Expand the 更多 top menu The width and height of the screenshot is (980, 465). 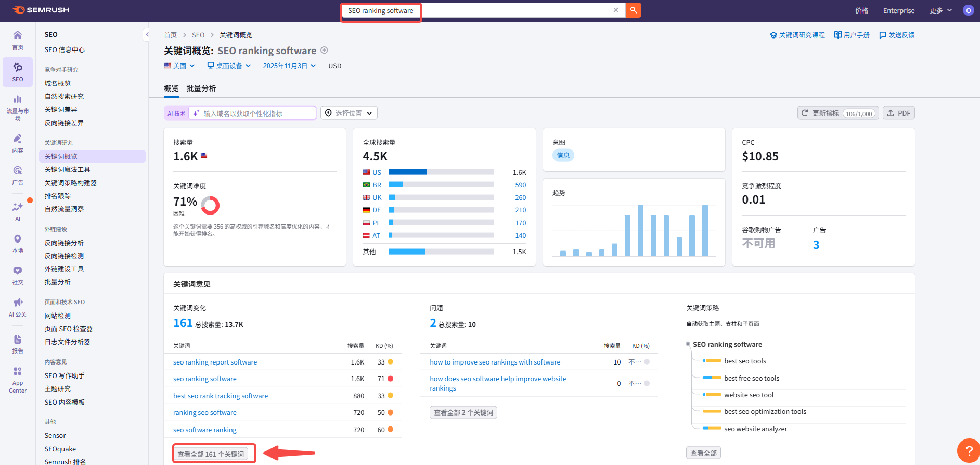coord(941,10)
